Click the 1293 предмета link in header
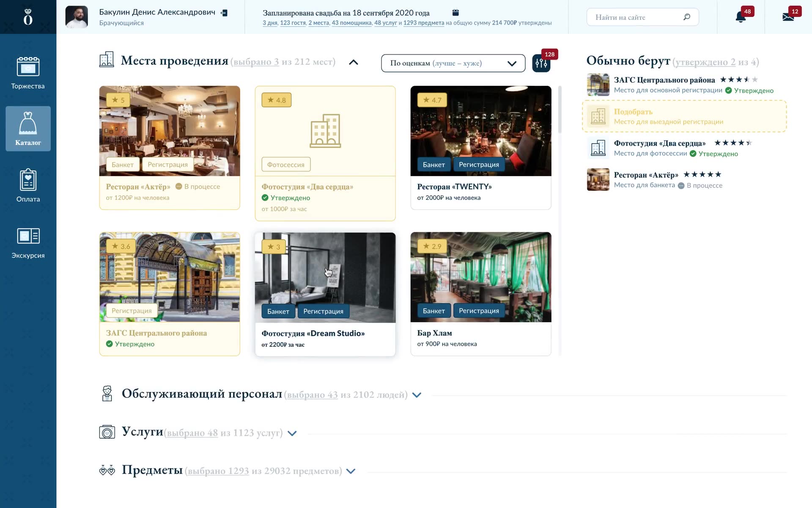 pyautogui.click(x=424, y=23)
